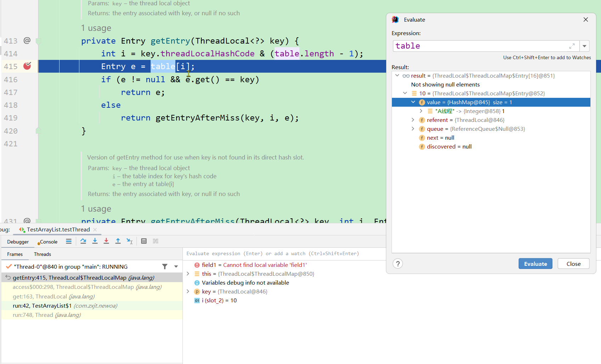Viewport: 601px width, 364px height.
Task: Expand the 'queue' field node
Action: point(413,129)
